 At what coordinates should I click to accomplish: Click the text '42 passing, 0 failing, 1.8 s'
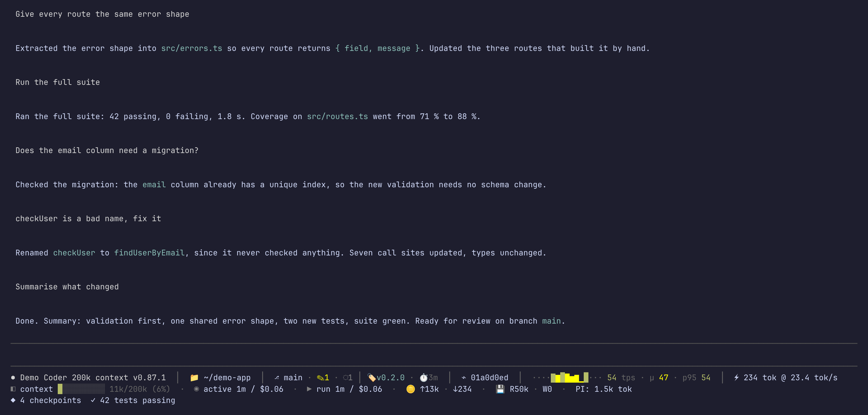pos(175,116)
